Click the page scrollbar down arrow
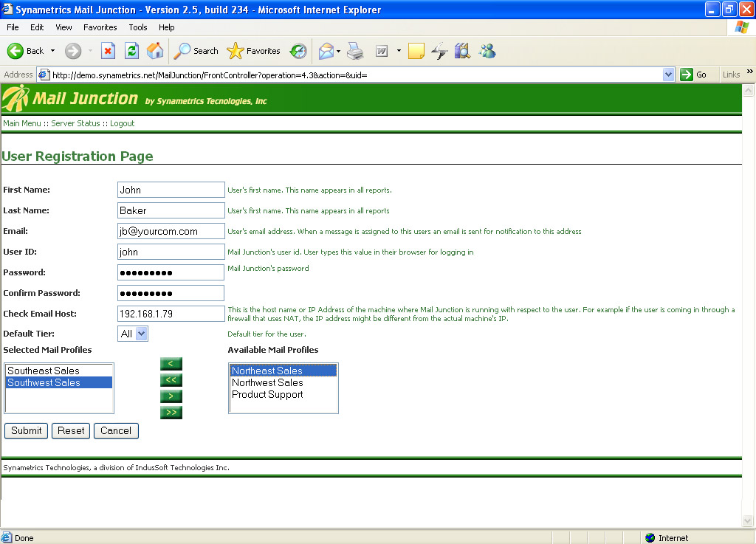This screenshot has height=544, width=756. pyautogui.click(x=749, y=521)
